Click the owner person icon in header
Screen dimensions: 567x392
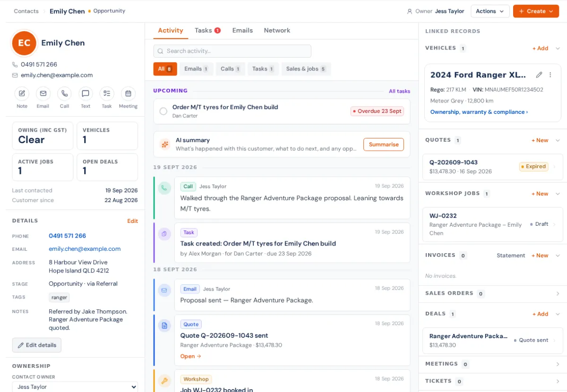(410, 11)
